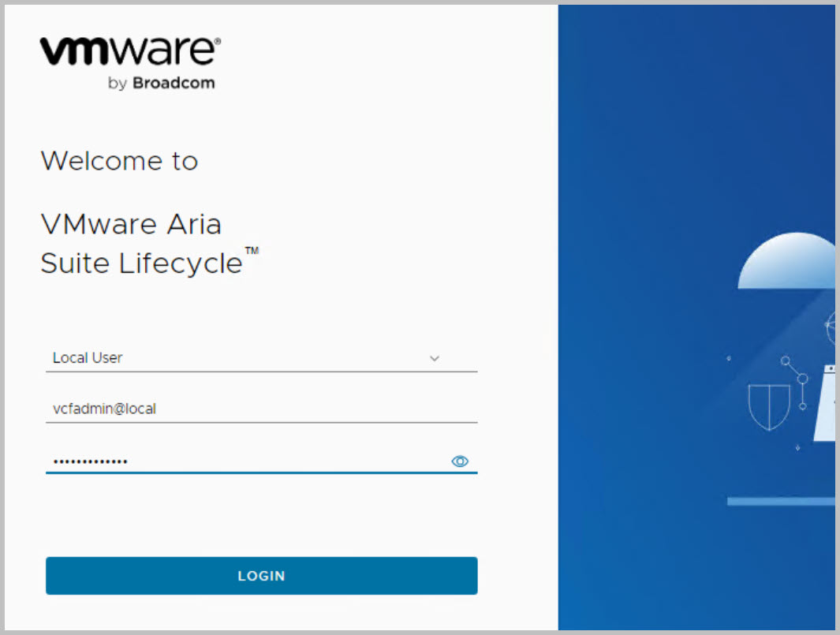Click the VMware logo
The height and width of the screenshot is (635, 840).
(130, 51)
